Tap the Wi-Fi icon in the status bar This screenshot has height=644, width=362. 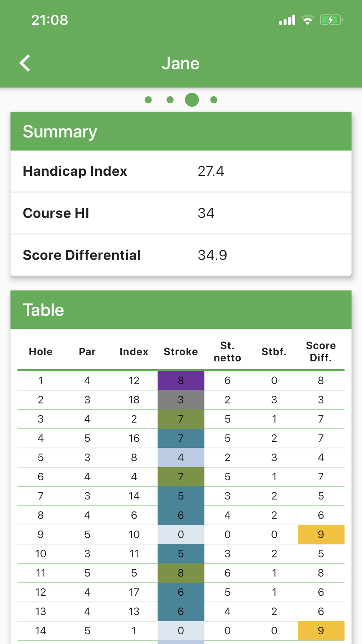(x=307, y=20)
